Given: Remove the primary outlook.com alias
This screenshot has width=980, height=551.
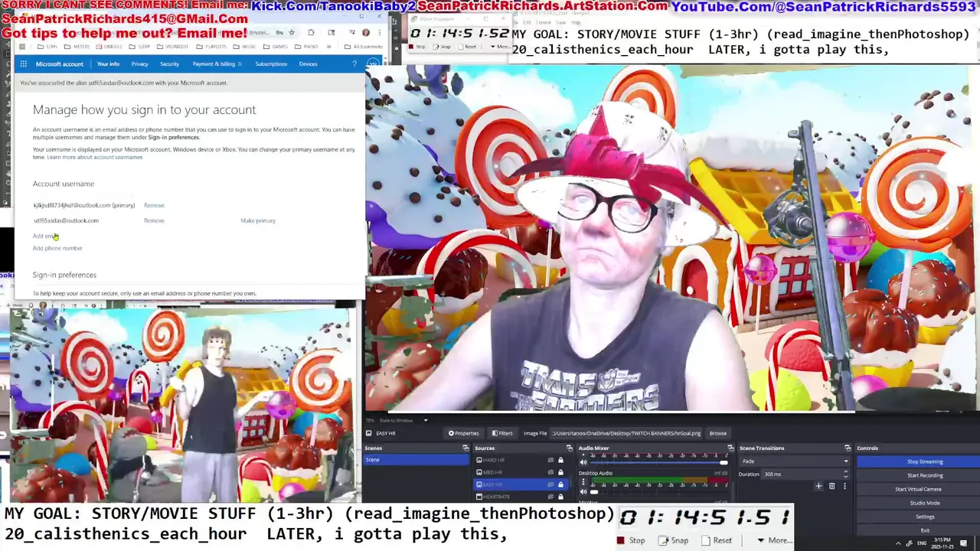Looking at the screenshot, I should tap(154, 205).
